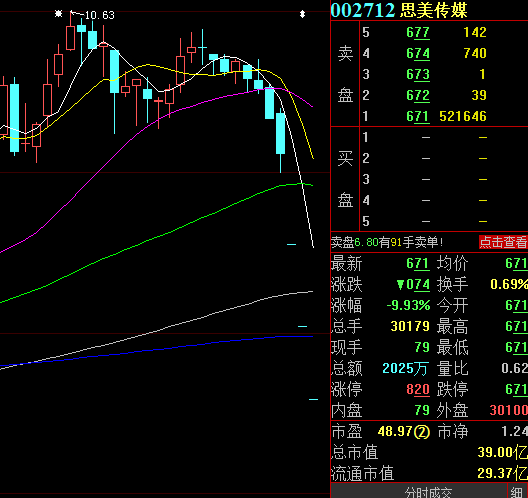Click the 最新 price value 671
Screen dimensions: 528x498
[x=418, y=263]
